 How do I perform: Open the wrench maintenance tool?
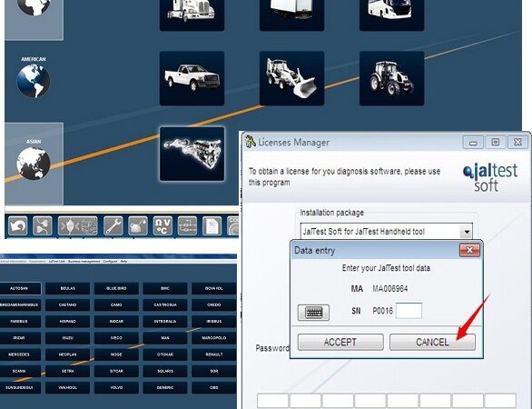113,226
